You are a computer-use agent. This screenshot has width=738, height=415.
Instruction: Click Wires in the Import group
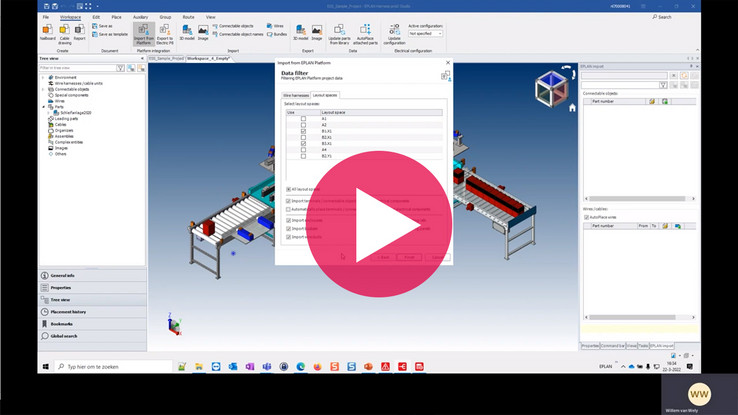[275, 26]
